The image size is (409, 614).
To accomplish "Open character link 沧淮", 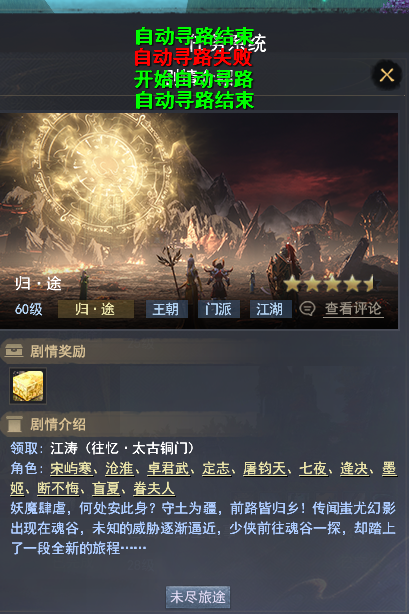I will [x=119, y=468].
